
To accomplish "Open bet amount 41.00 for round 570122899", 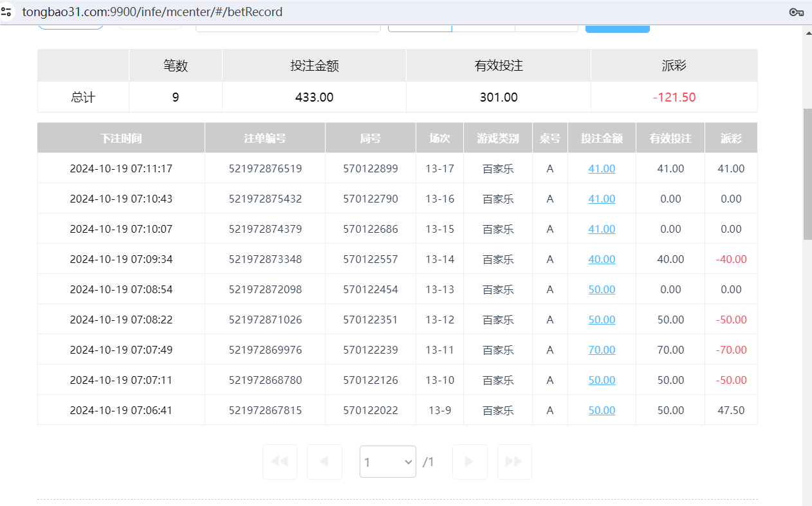I will [x=601, y=168].
